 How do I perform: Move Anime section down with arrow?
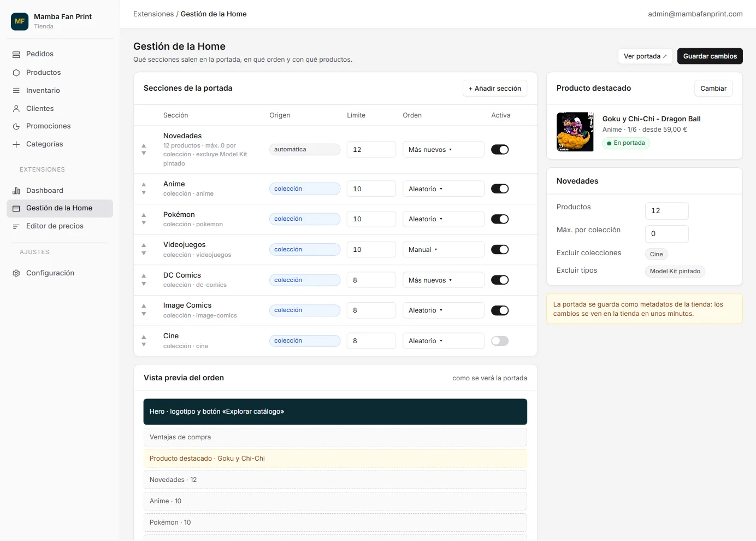144,193
